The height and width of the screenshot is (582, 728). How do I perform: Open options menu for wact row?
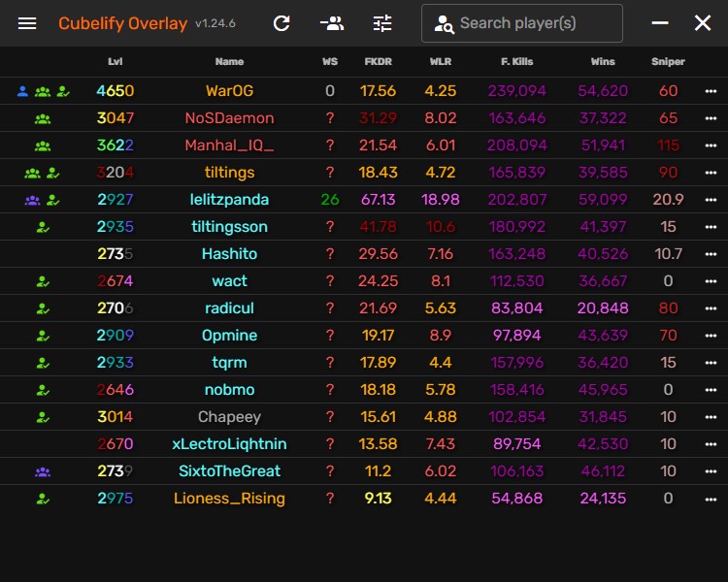pyautogui.click(x=711, y=281)
